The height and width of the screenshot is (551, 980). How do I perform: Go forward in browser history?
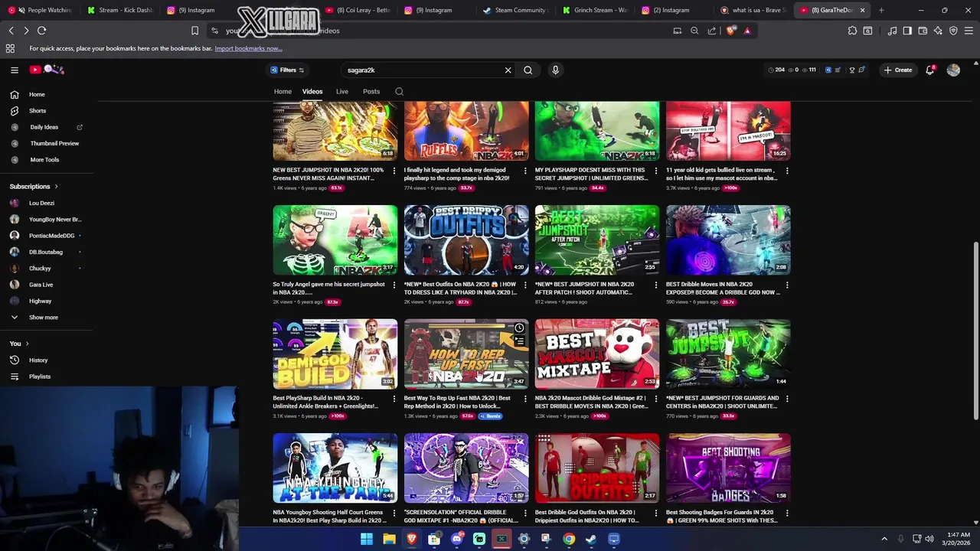tap(26, 31)
